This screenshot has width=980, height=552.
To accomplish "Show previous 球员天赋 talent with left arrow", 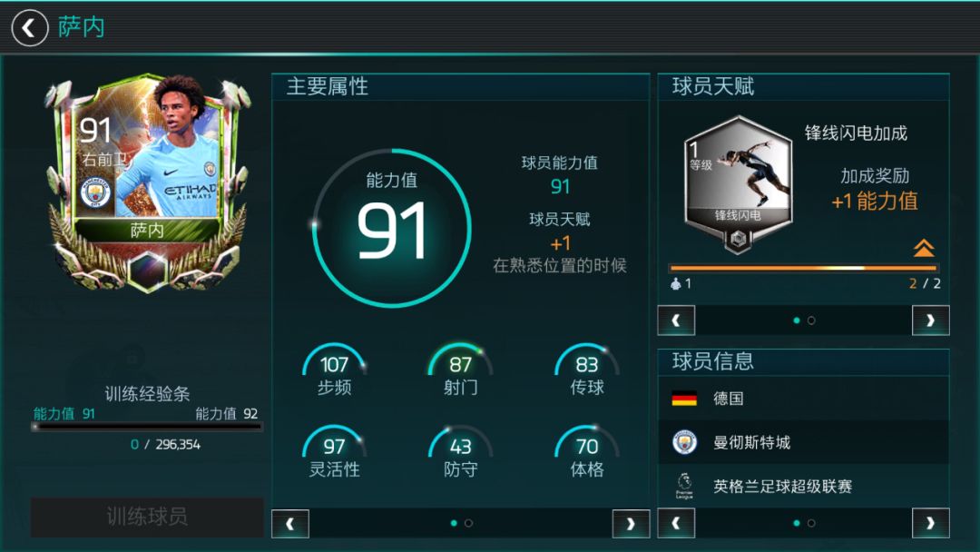I will point(676,320).
